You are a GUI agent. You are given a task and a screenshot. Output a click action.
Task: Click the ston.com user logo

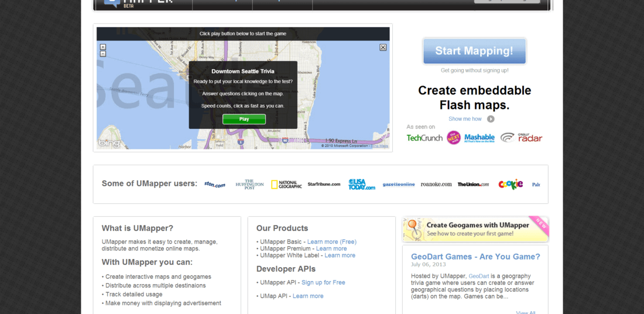tap(215, 185)
